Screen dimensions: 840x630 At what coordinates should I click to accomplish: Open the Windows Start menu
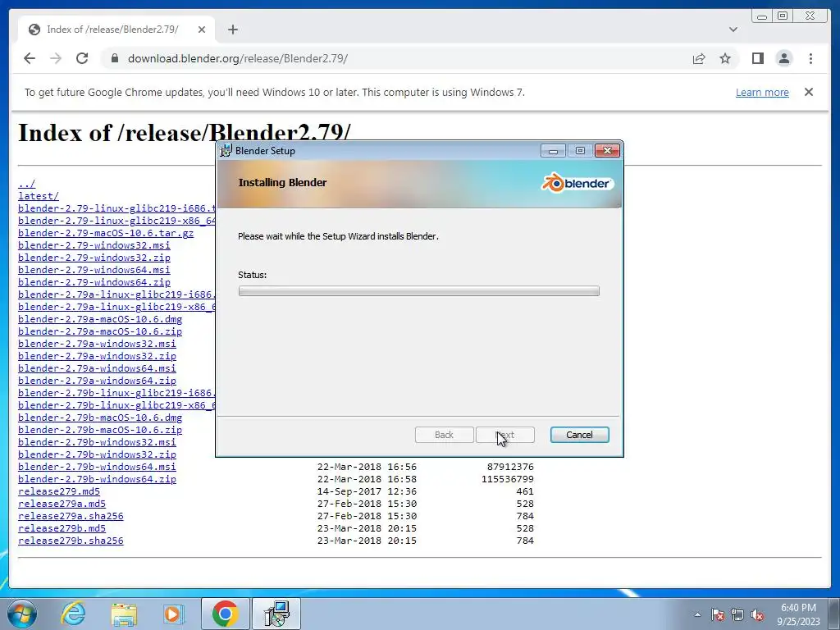22,614
